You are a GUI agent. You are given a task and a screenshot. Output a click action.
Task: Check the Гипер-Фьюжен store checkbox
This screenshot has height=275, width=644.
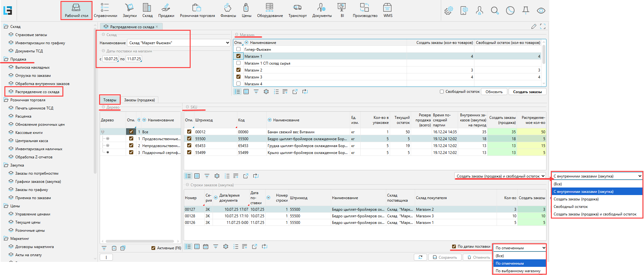239,49
